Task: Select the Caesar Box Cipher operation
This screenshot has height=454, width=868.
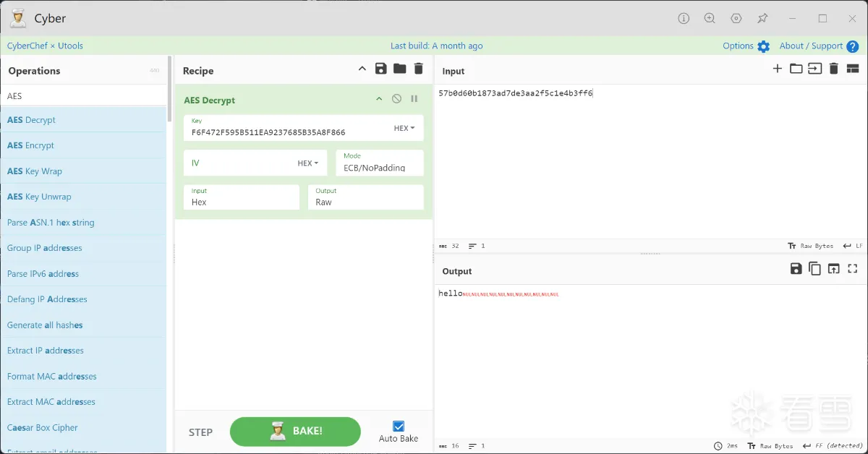Action: coord(83,428)
